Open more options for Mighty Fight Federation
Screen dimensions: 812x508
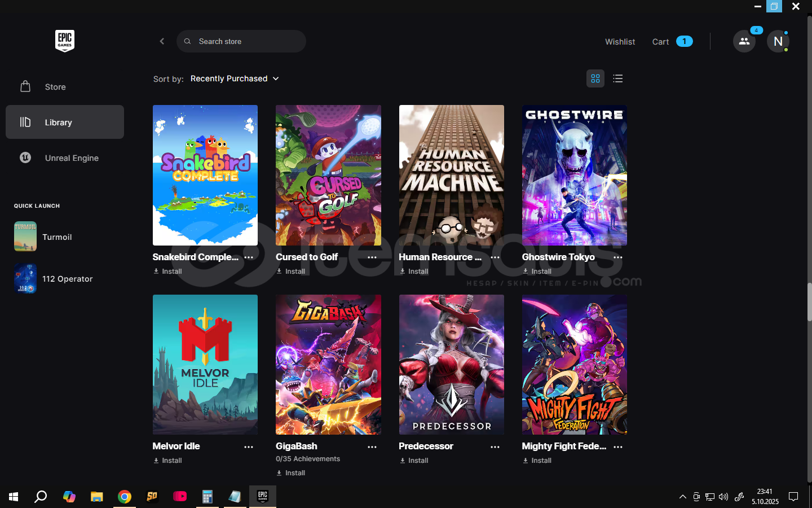point(618,447)
